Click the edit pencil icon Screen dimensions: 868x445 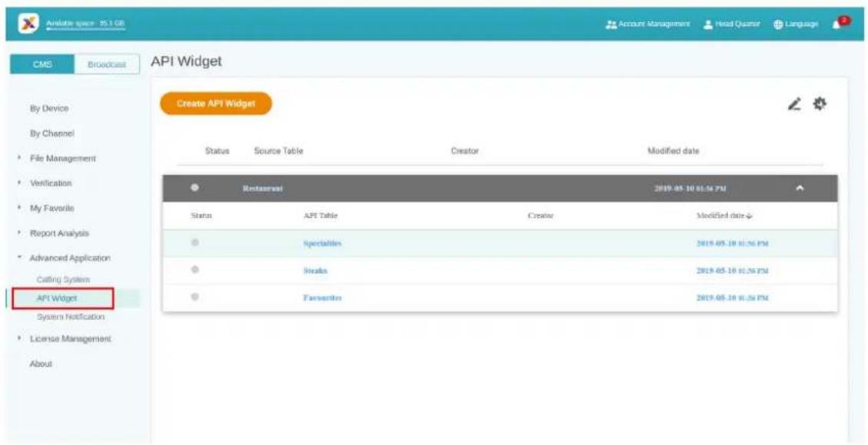click(x=794, y=104)
